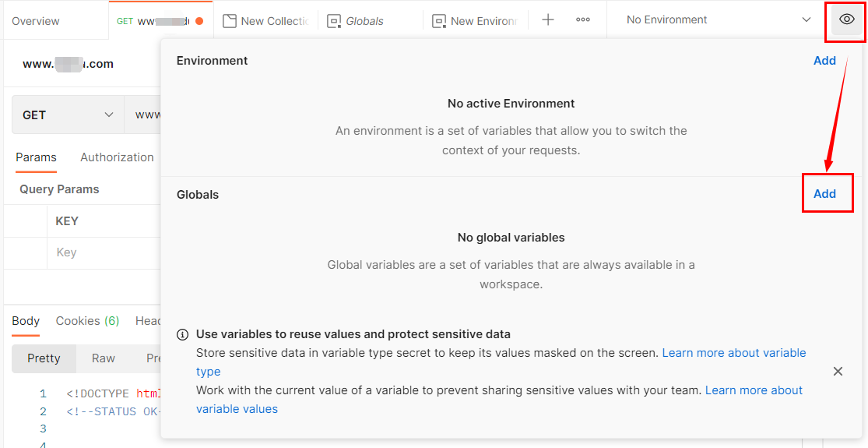Go to the Overview tab
Image resolution: width=868 pixels, height=448 pixels.
tap(36, 21)
